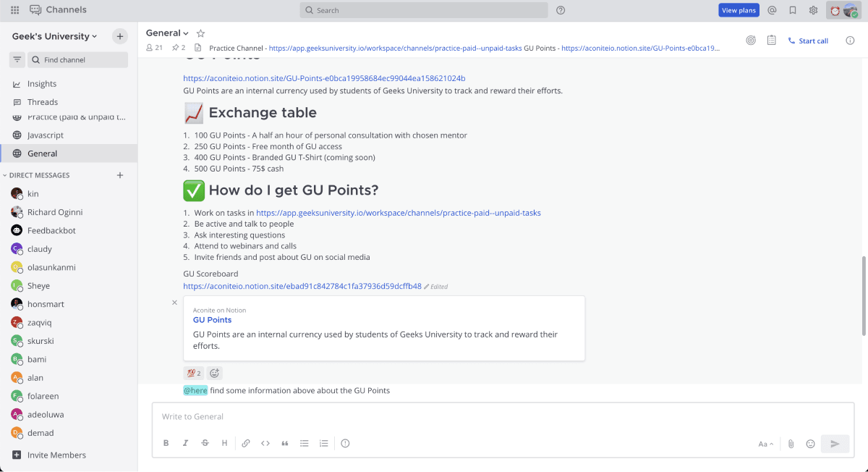The width and height of the screenshot is (868, 472).
Task: Add a reaction to the GU Points post
Action: tap(214, 374)
